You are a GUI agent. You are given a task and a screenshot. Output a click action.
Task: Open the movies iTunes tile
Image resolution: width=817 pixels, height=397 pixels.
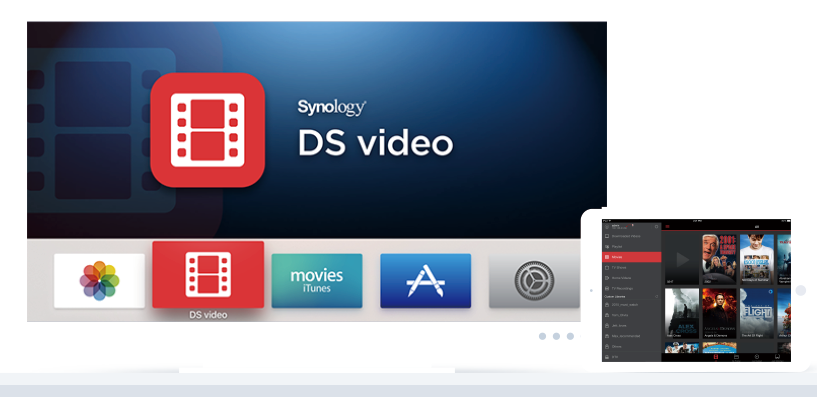[x=317, y=281]
